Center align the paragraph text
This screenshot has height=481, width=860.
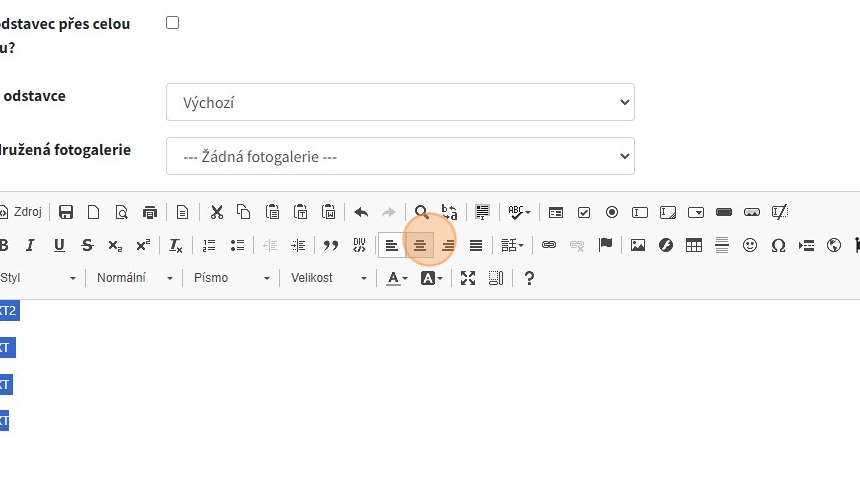[x=420, y=245]
